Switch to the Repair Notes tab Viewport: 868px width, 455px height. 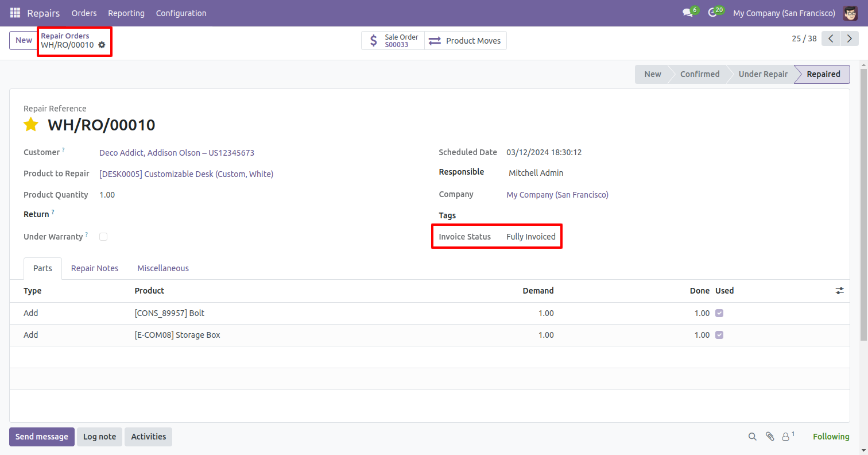coord(95,268)
